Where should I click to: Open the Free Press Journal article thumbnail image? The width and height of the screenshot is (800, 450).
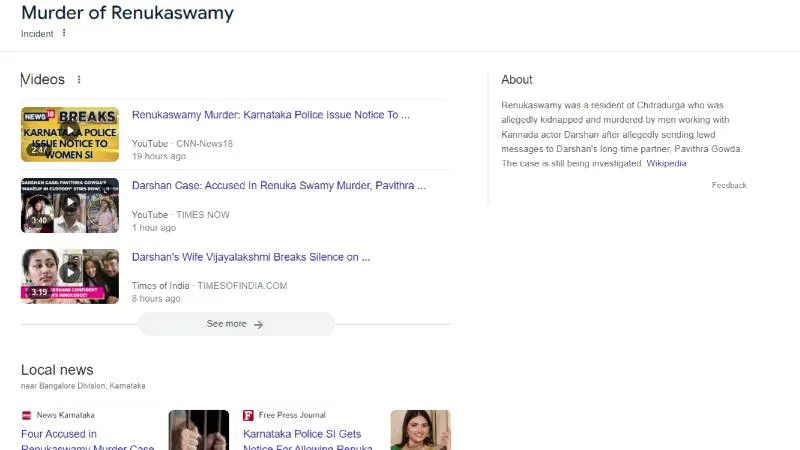click(x=420, y=430)
